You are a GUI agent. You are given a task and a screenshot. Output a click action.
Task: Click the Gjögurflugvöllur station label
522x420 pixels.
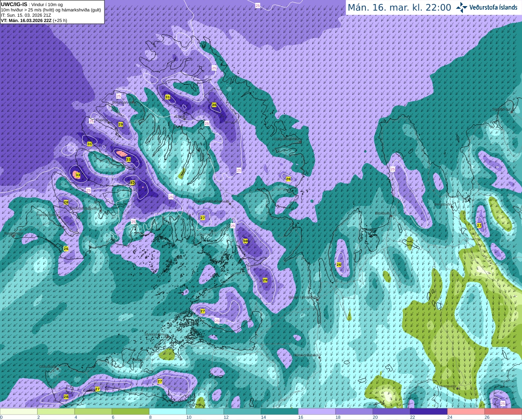click(x=288, y=139)
